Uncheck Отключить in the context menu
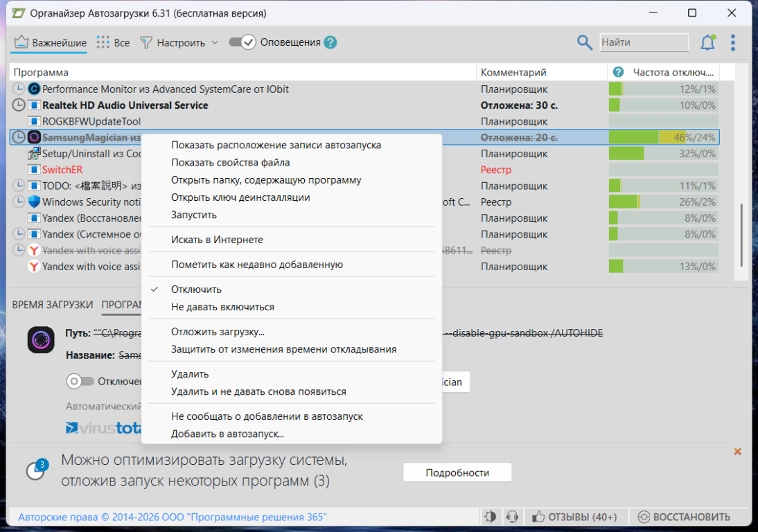This screenshot has height=532, width=758. (196, 290)
